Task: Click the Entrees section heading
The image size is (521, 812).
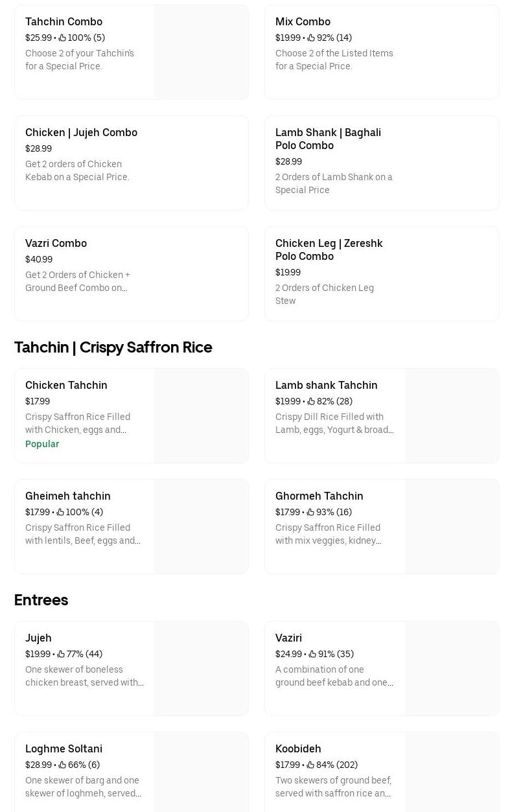Action: click(x=41, y=600)
